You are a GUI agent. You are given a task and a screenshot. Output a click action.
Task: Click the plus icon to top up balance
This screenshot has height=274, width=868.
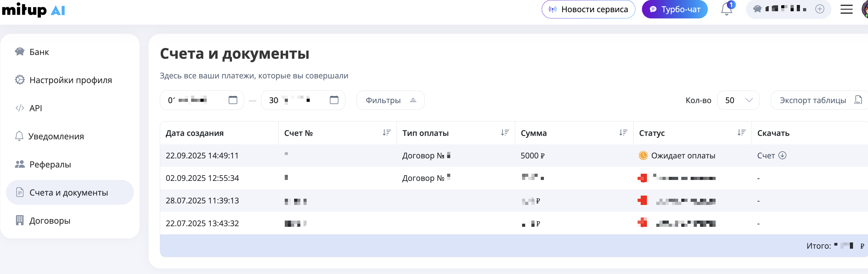[x=820, y=9]
